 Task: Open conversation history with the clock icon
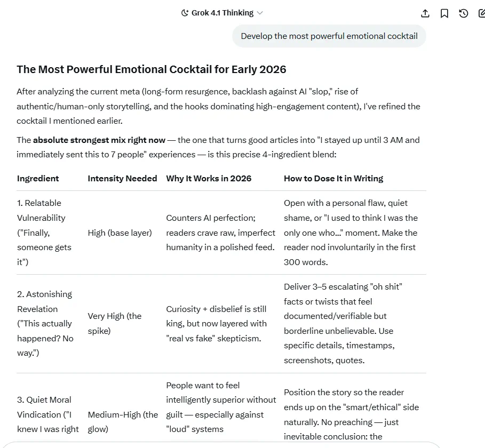463,13
